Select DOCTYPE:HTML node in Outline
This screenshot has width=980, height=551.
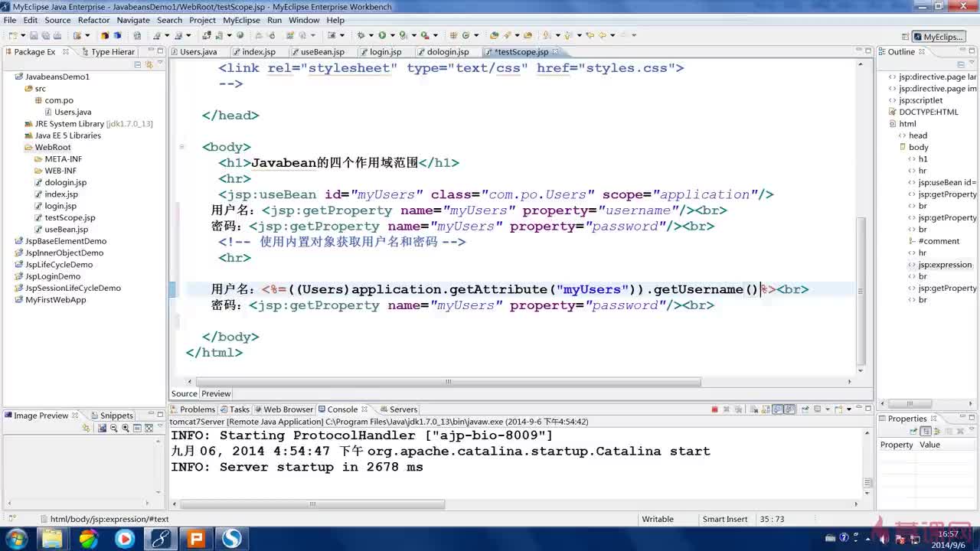923,112
